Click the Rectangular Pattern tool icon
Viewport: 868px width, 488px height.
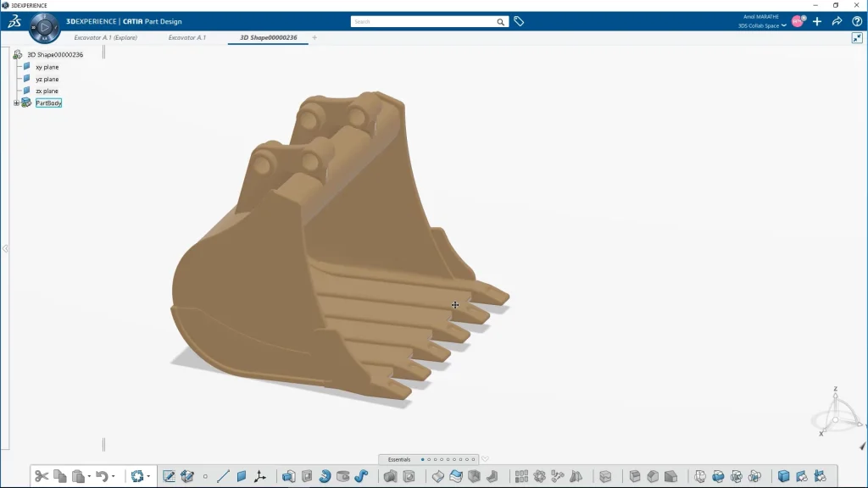[521, 476]
